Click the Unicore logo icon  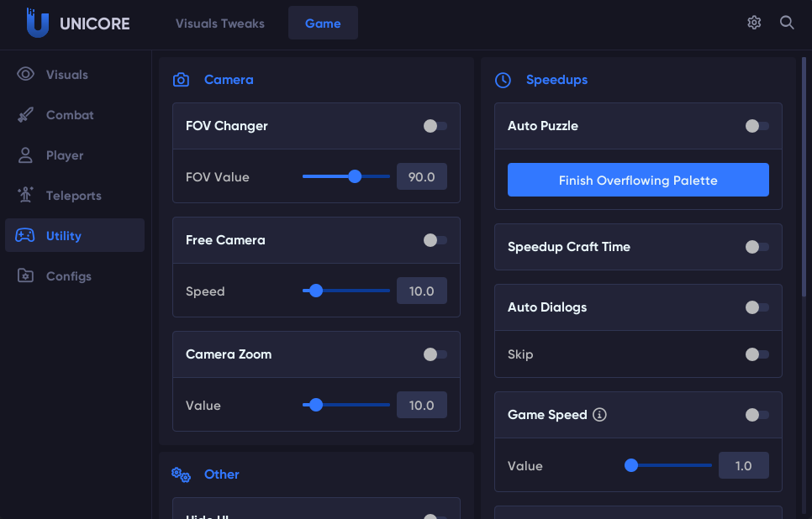(37, 24)
